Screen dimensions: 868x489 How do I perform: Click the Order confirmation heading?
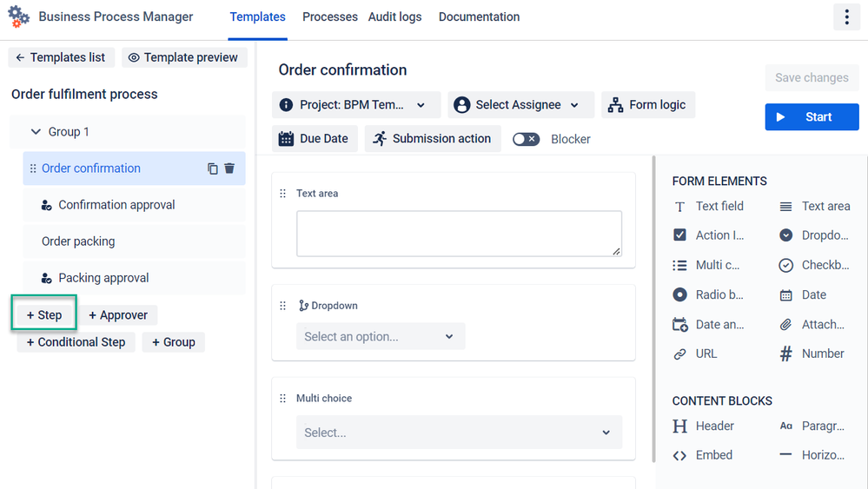point(342,69)
